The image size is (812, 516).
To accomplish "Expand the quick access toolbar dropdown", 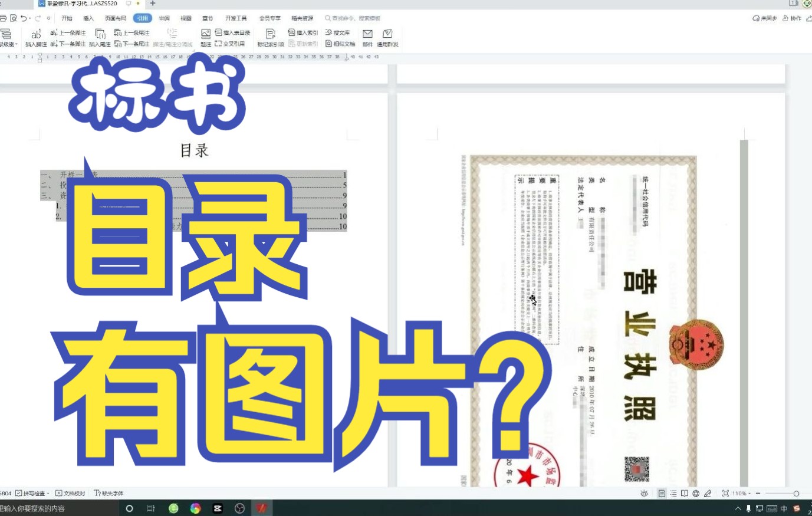I will point(48,18).
